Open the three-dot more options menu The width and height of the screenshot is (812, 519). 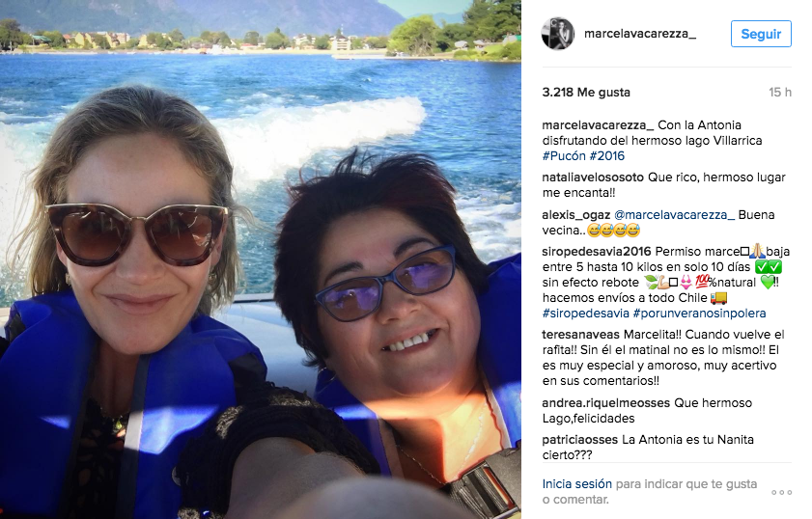[781, 492]
